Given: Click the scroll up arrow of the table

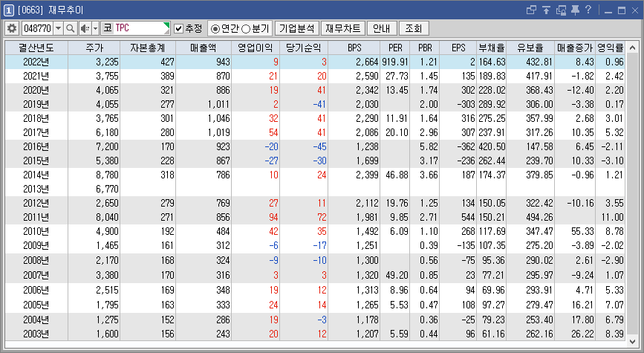Looking at the screenshot, I should 632,48.
